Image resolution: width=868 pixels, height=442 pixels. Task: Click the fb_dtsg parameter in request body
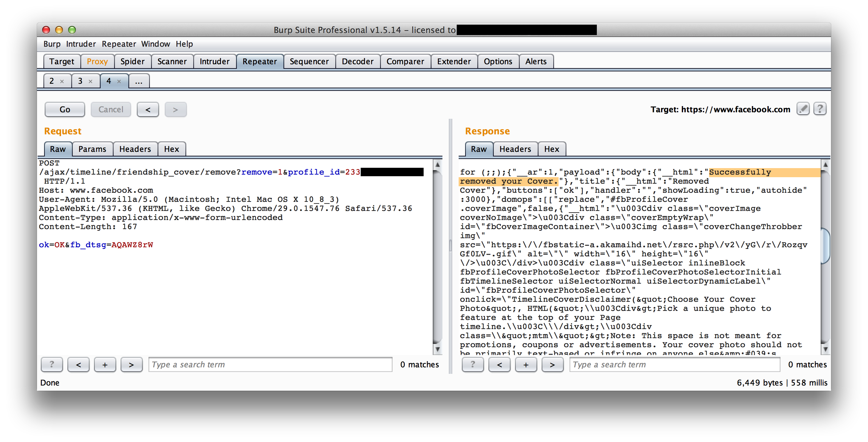(88, 245)
